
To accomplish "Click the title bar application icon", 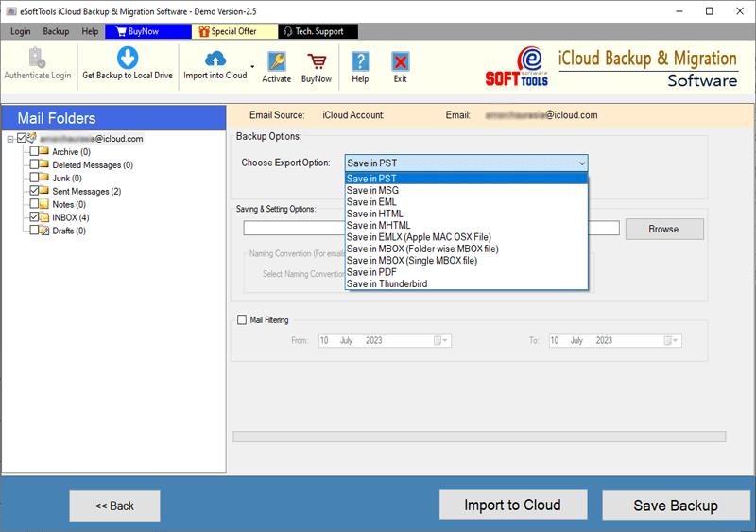I will [11, 11].
